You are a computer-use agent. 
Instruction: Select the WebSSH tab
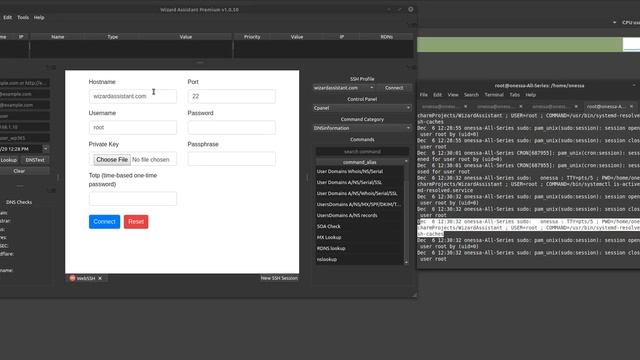tap(86, 278)
